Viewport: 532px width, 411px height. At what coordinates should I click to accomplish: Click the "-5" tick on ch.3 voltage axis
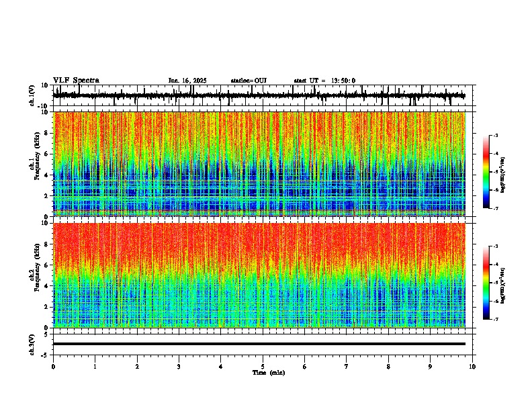click(45, 355)
